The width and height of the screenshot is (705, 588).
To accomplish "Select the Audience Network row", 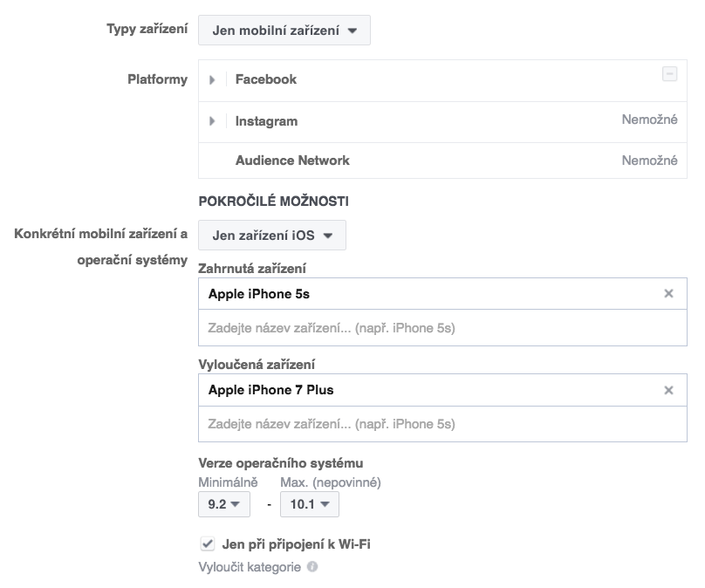I will (x=442, y=161).
